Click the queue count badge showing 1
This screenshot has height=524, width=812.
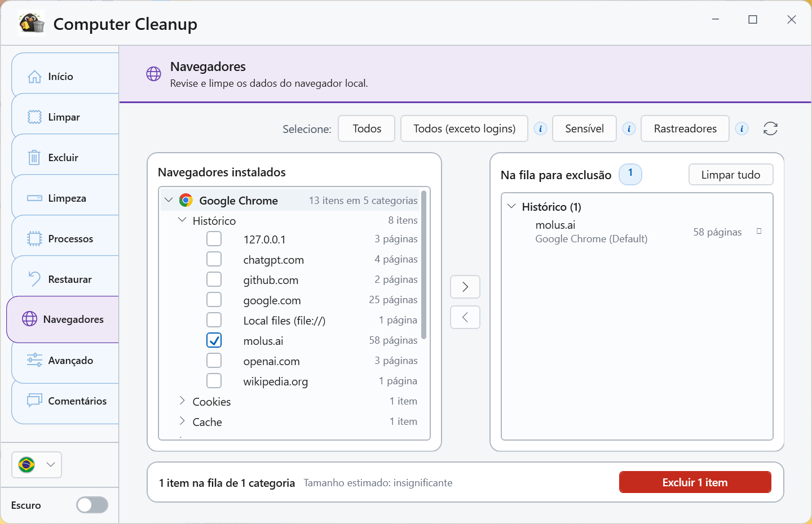pos(630,174)
